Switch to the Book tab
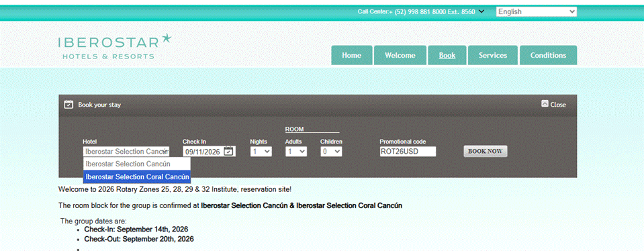 pos(447,55)
